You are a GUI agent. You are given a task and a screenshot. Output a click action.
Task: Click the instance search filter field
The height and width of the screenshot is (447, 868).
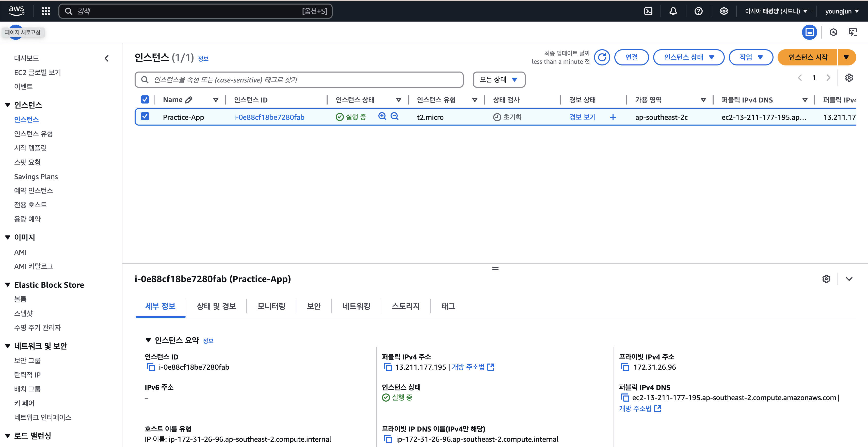click(303, 80)
